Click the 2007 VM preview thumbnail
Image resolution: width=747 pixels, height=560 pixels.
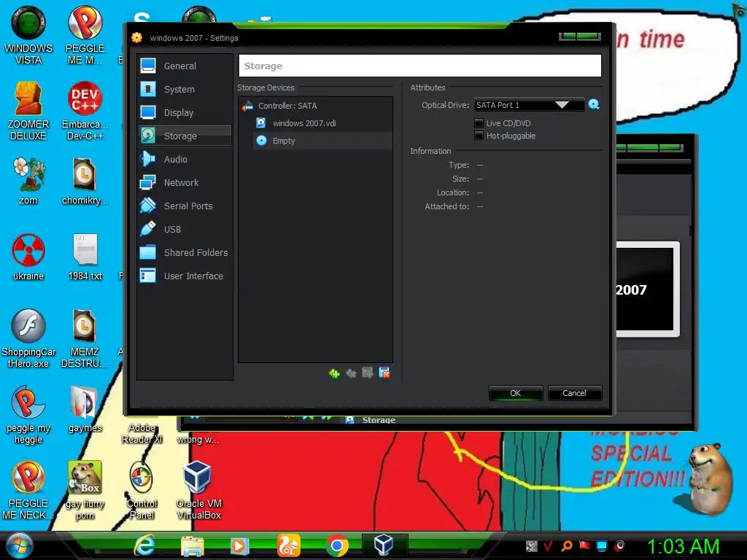click(x=646, y=289)
